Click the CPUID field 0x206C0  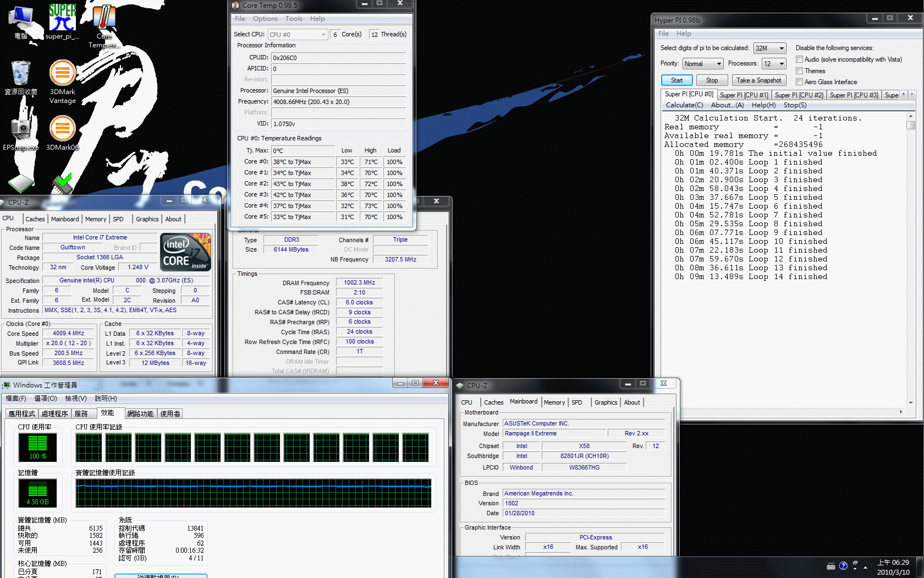[x=338, y=58]
